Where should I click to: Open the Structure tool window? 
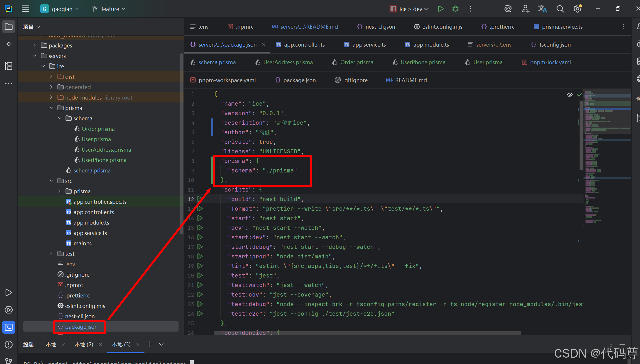9,66
